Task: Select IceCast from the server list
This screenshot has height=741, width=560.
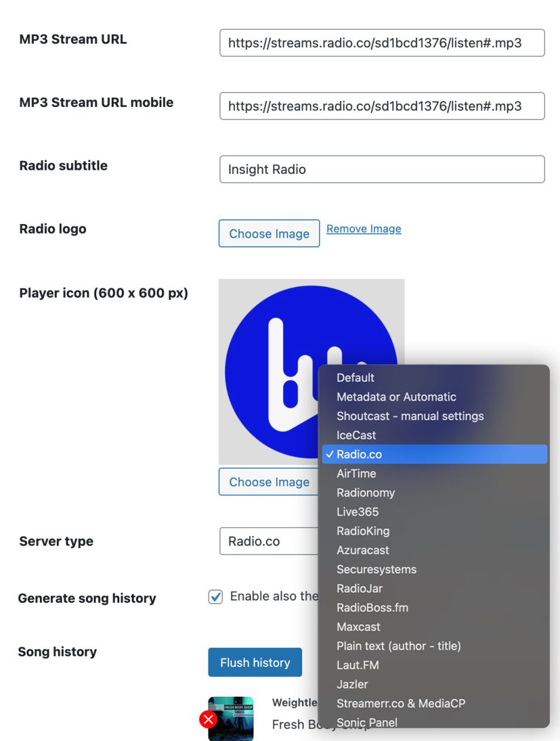Action: coord(356,435)
